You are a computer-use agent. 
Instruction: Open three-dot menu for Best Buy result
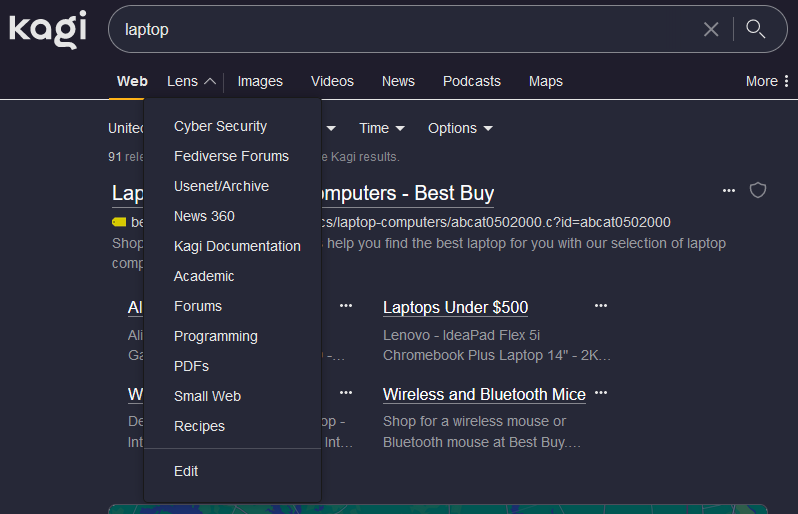point(729,190)
